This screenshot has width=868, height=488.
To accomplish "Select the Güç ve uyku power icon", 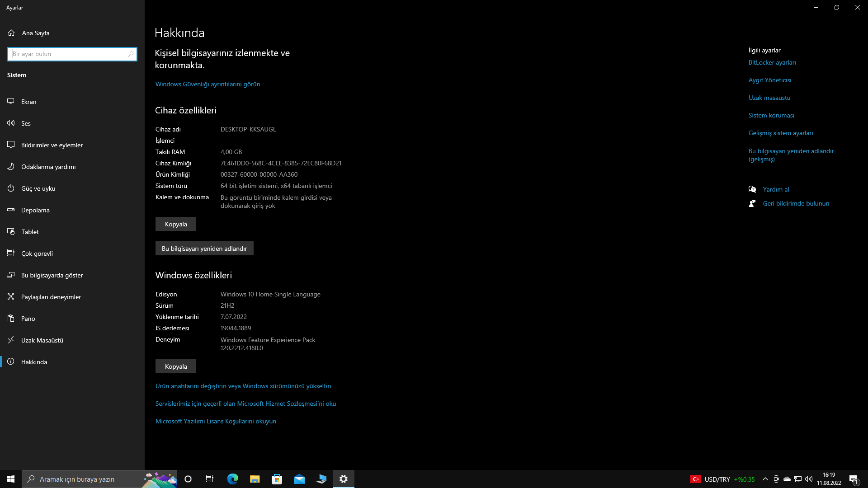I will tap(11, 188).
